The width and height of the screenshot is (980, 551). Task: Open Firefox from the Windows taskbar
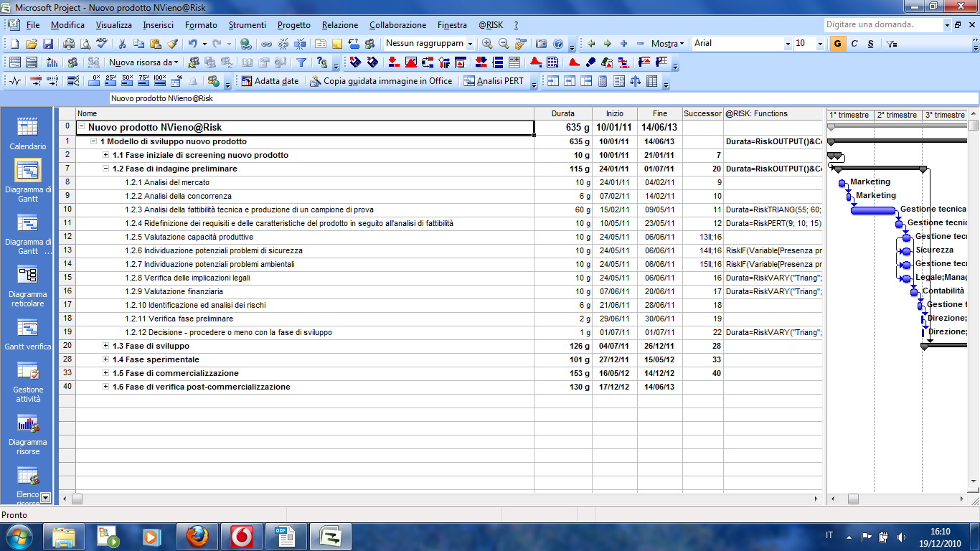197,536
